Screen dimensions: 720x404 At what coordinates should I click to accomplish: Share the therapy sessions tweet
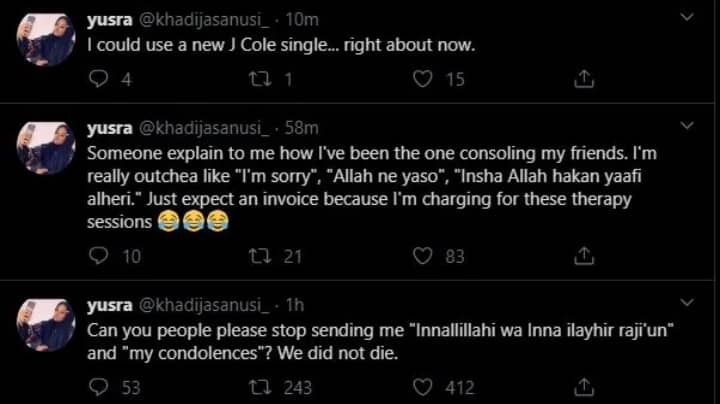pos(587,257)
